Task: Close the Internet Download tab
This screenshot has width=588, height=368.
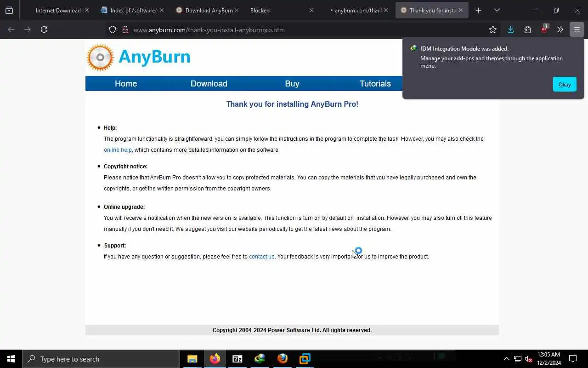Action: click(x=87, y=10)
